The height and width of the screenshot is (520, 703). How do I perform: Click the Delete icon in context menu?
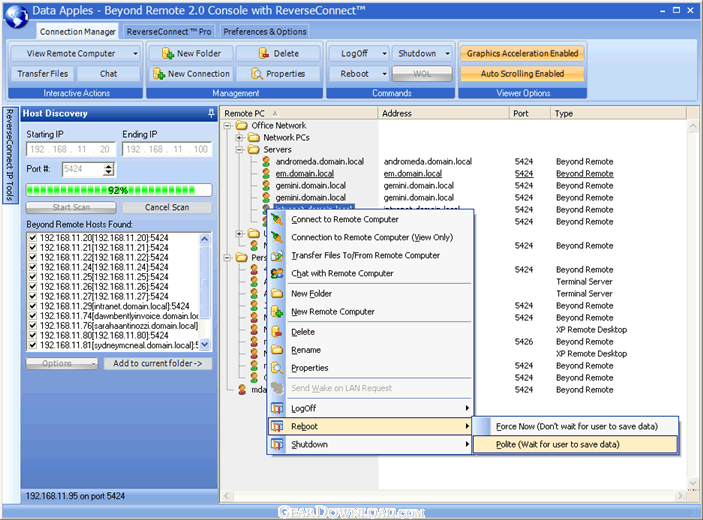tap(277, 332)
